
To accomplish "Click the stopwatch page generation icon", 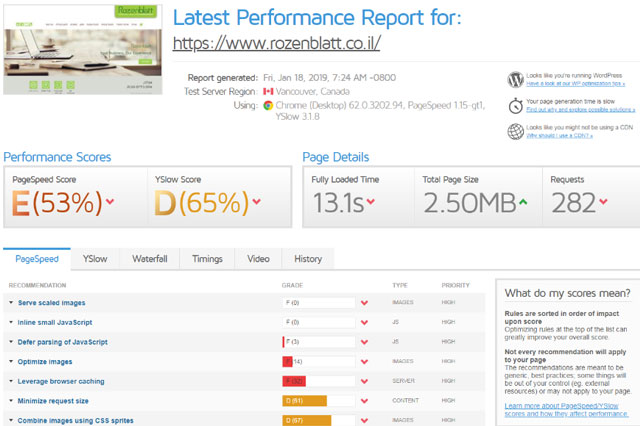I will pos(516,106).
